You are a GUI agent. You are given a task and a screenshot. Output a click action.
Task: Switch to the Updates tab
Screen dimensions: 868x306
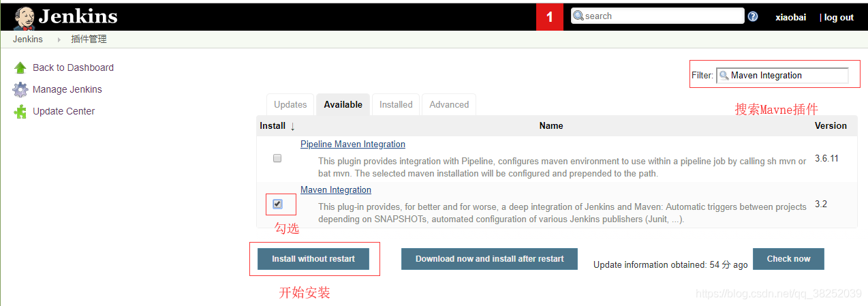coord(290,104)
